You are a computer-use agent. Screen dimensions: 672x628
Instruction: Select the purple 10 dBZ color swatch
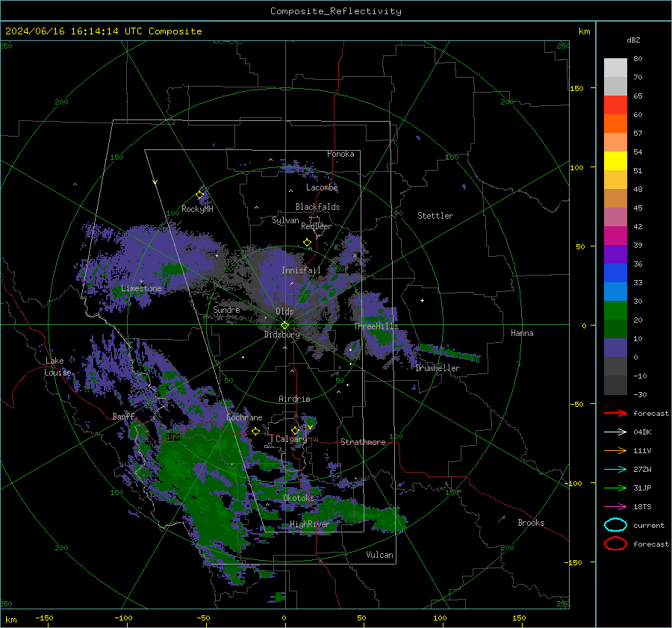point(615,347)
